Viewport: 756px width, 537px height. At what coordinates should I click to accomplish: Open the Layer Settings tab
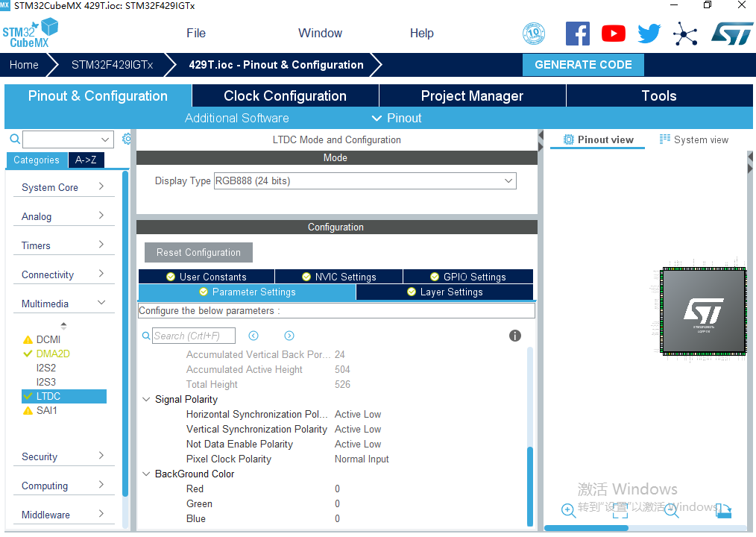point(444,292)
